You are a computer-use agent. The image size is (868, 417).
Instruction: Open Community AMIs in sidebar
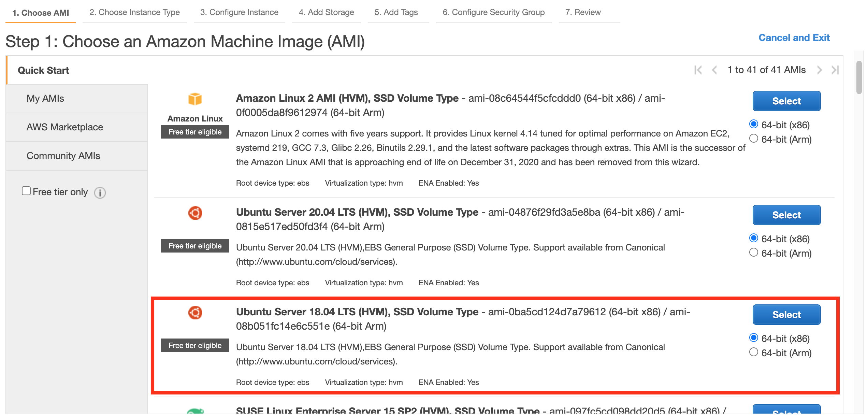[x=63, y=156]
